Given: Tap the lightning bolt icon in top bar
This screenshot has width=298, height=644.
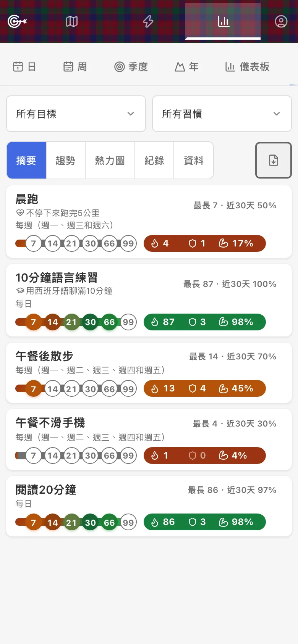Looking at the screenshot, I should 148,21.
